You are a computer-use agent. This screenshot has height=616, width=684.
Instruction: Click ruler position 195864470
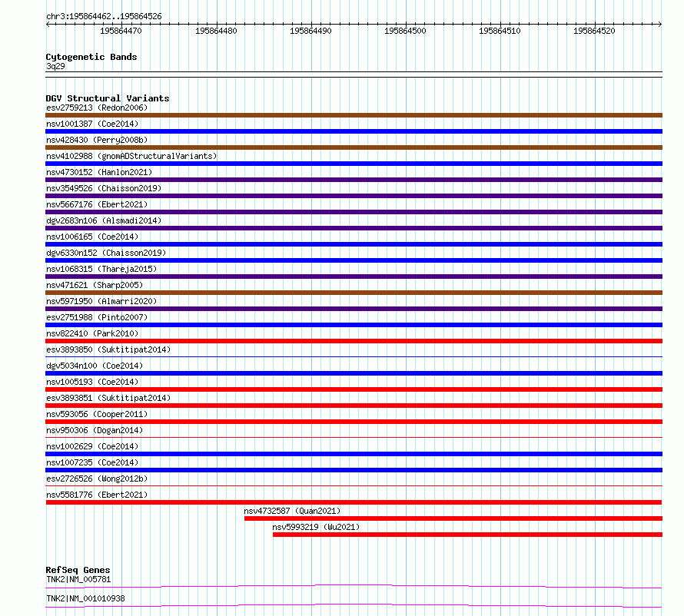[x=121, y=31]
